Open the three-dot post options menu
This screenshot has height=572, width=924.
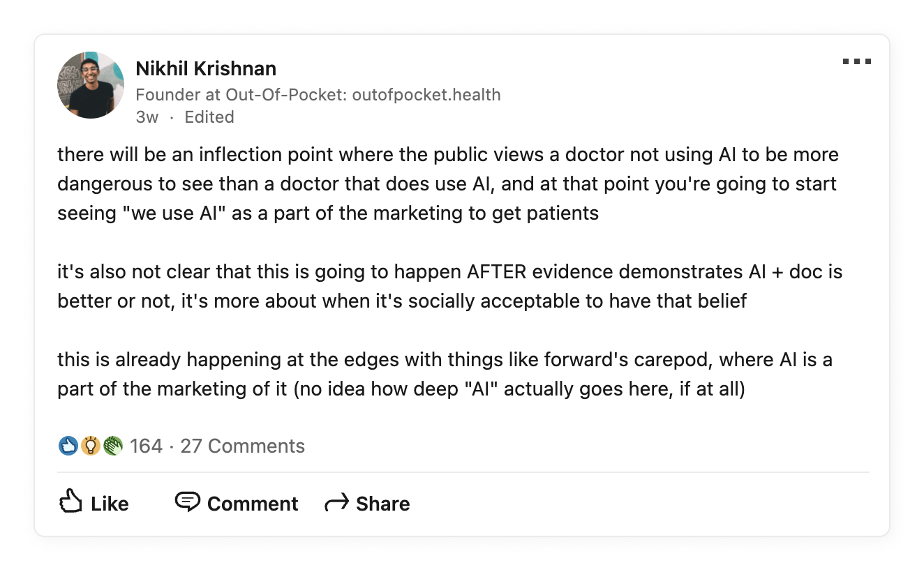(856, 62)
